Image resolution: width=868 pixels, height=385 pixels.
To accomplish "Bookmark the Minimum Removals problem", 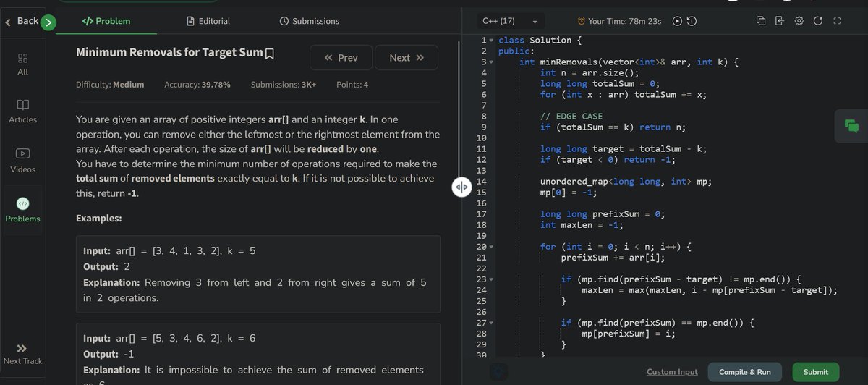I will (x=270, y=54).
